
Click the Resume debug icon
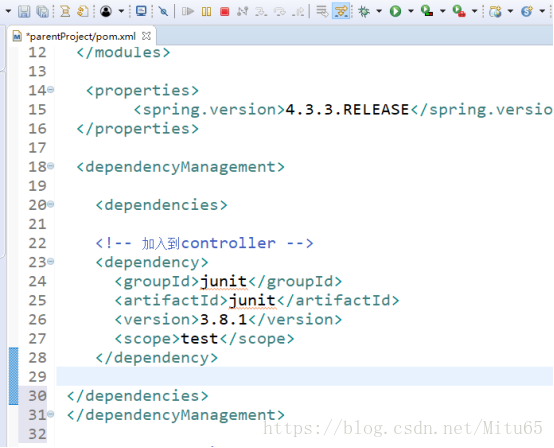[188, 11]
